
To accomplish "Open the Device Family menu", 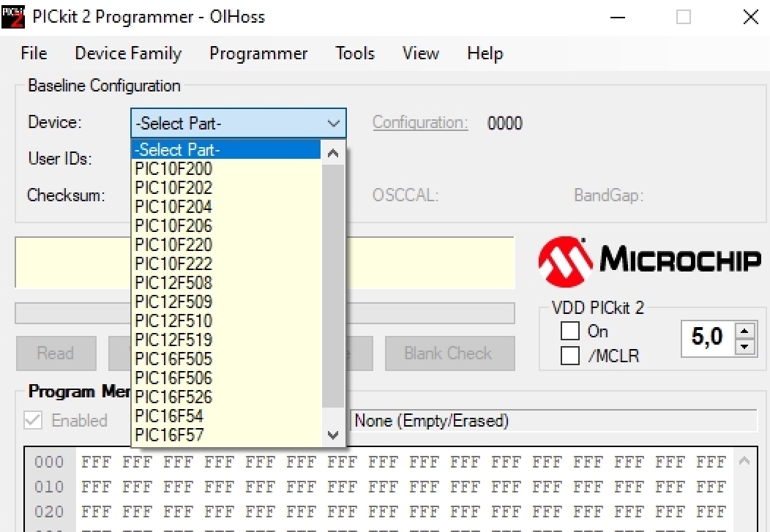I will 128,53.
